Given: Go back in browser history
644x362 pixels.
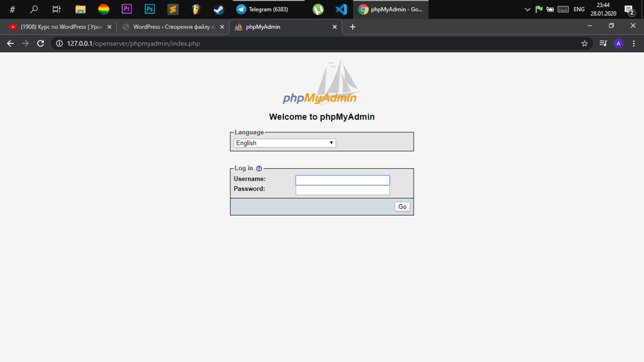Looking at the screenshot, I should coord(10,44).
